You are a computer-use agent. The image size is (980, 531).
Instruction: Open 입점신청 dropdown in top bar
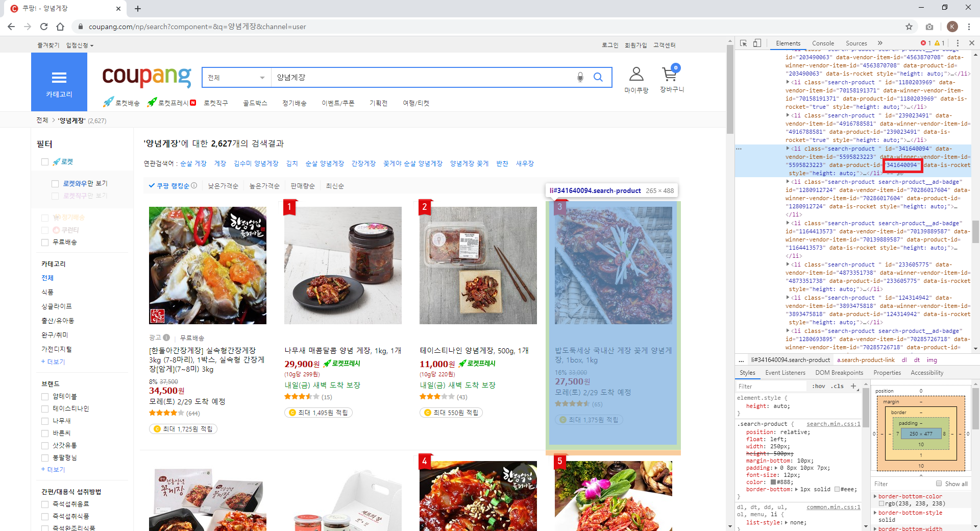(80, 45)
